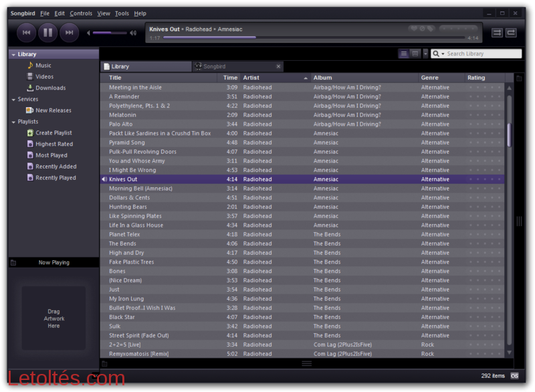Mute audio with the left speaker icon
535x392 pixels.
pyautogui.click(x=88, y=33)
